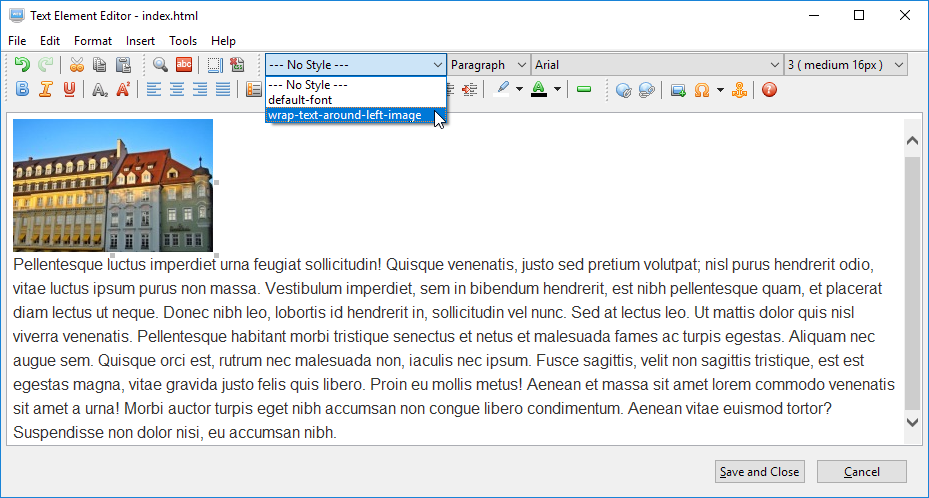Image resolution: width=929 pixels, height=498 pixels.
Task: Open the Format menu
Action: [x=92, y=41]
